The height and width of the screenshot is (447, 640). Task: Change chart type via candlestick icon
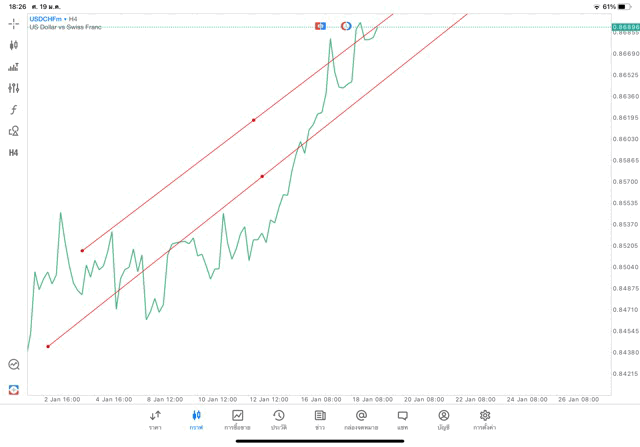[14, 45]
